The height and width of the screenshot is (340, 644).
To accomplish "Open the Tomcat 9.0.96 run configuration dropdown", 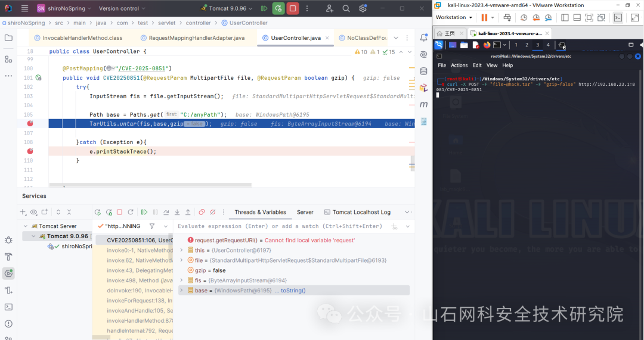I will coord(227,8).
